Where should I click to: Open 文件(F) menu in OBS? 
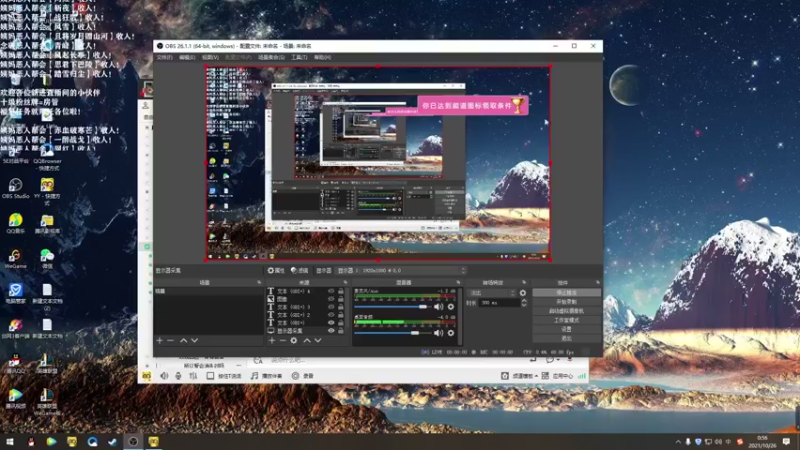coord(164,58)
